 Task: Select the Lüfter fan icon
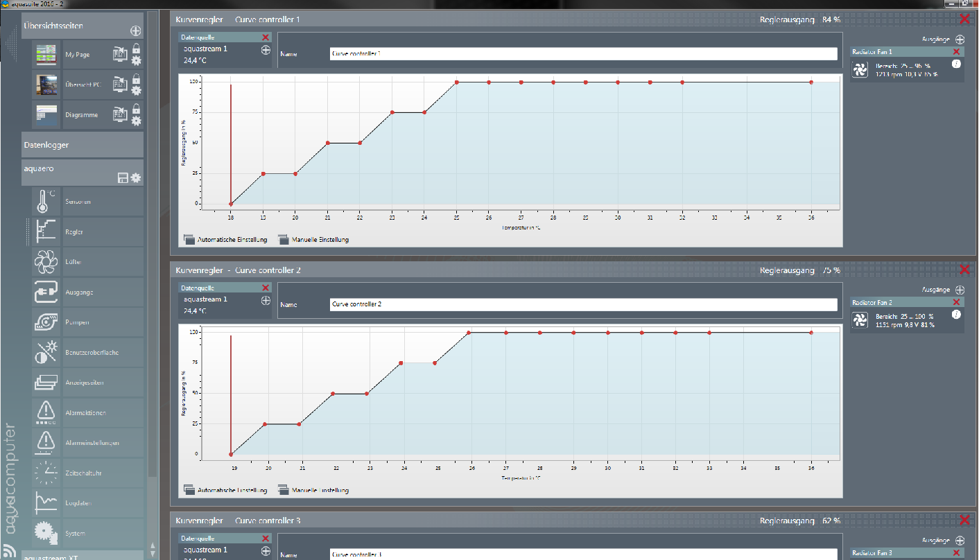point(46,262)
